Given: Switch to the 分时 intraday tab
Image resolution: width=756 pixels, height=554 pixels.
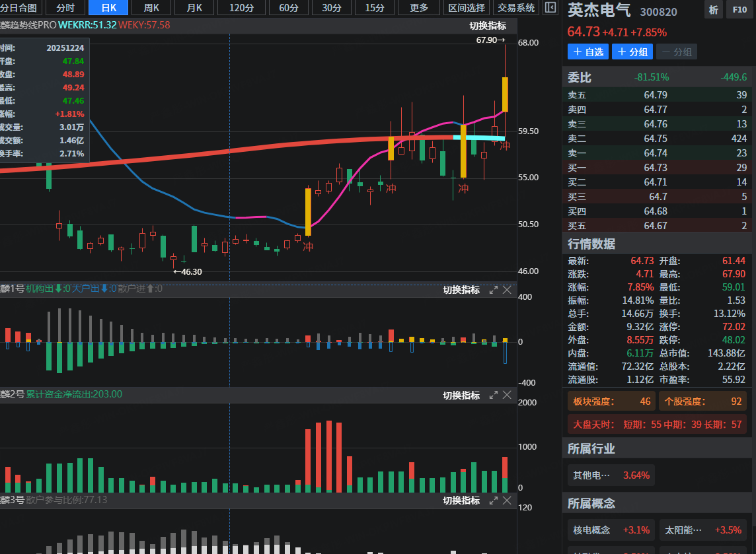Looking at the screenshot, I should click(x=65, y=8).
